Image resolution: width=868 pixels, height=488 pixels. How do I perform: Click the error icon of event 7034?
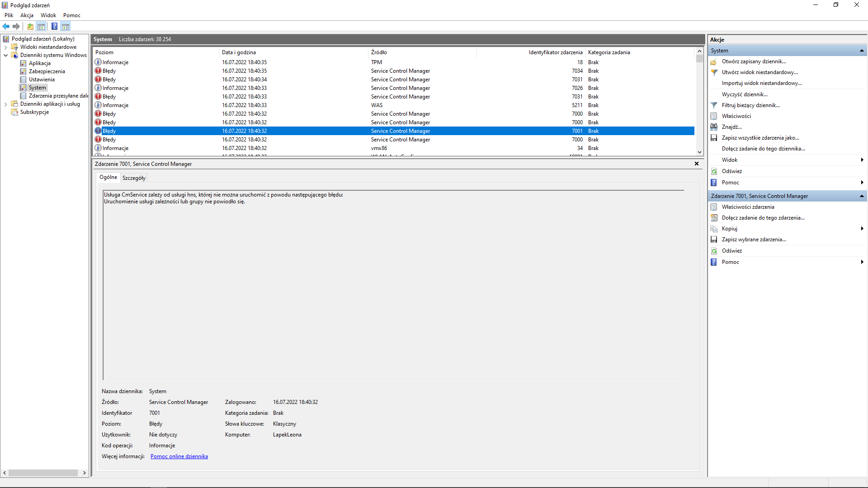click(98, 71)
